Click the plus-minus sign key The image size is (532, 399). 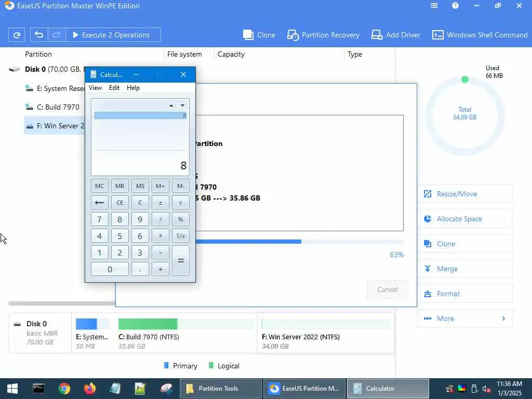(160, 203)
